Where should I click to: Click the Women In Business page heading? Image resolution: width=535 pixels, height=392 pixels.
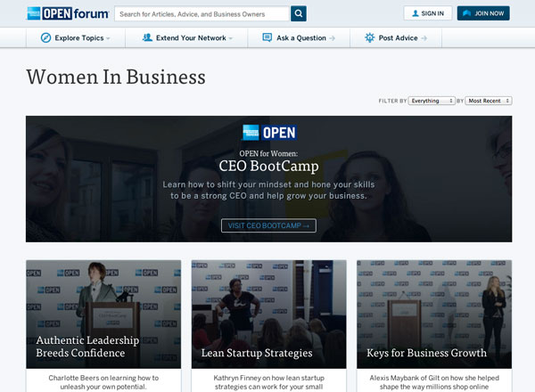[x=116, y=77]
